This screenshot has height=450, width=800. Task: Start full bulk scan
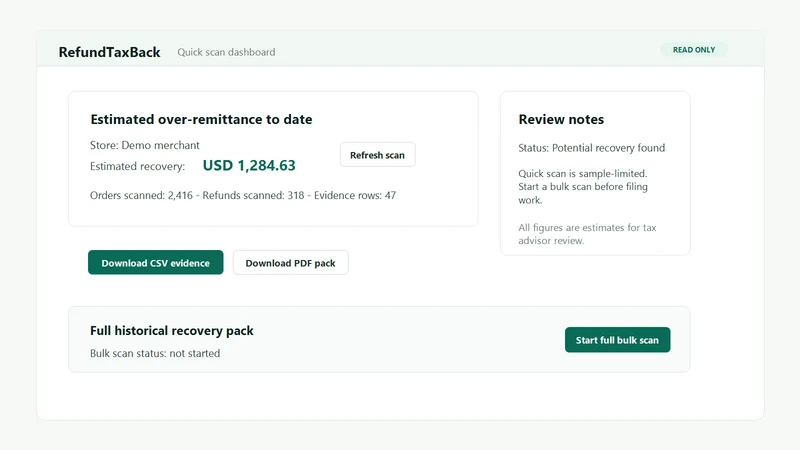pyautogui.click(x=617, y=340)
